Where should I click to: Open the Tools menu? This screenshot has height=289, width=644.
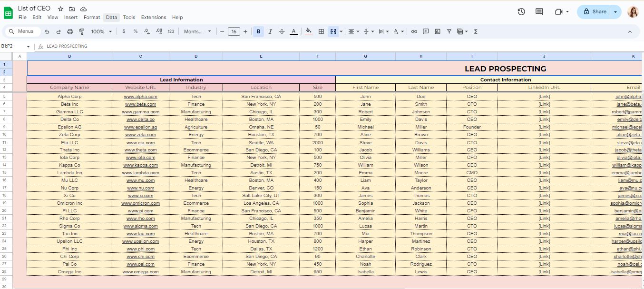click(x=129, y=17)
